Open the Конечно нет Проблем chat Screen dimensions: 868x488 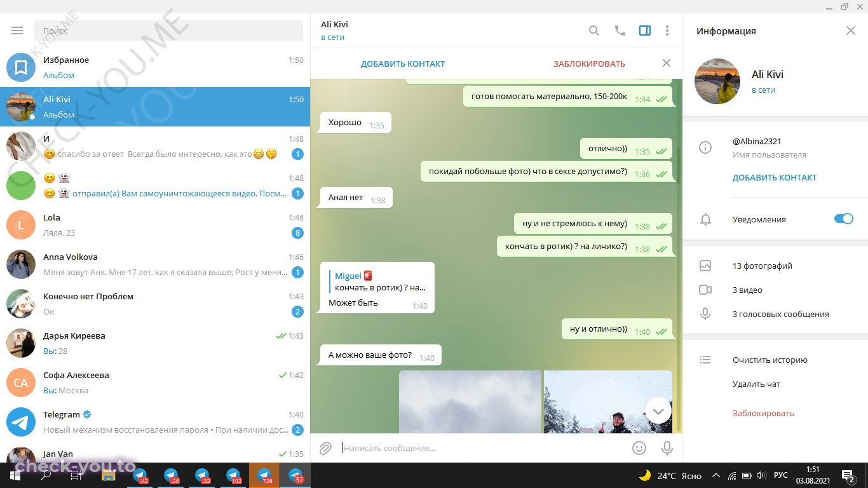(155, 304)
